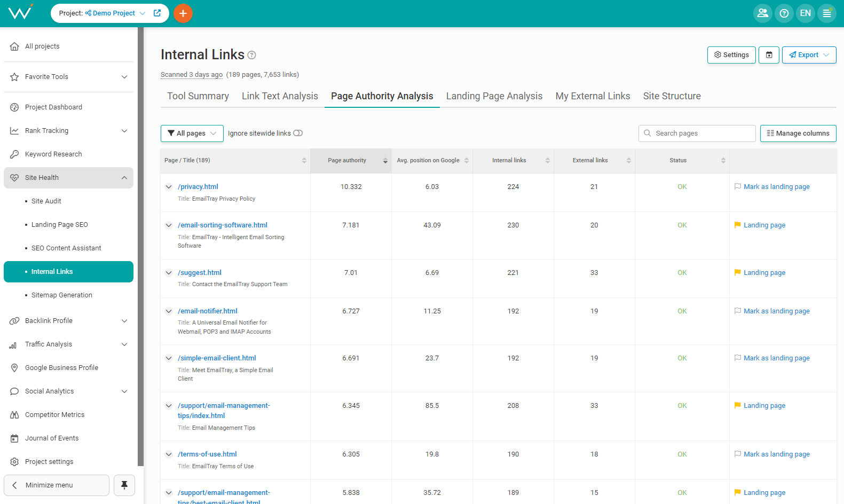This screenshot has height=504, width=844.
Task: Switch to Landing Page Analysis tab
Action: click(x=494, y=96)
